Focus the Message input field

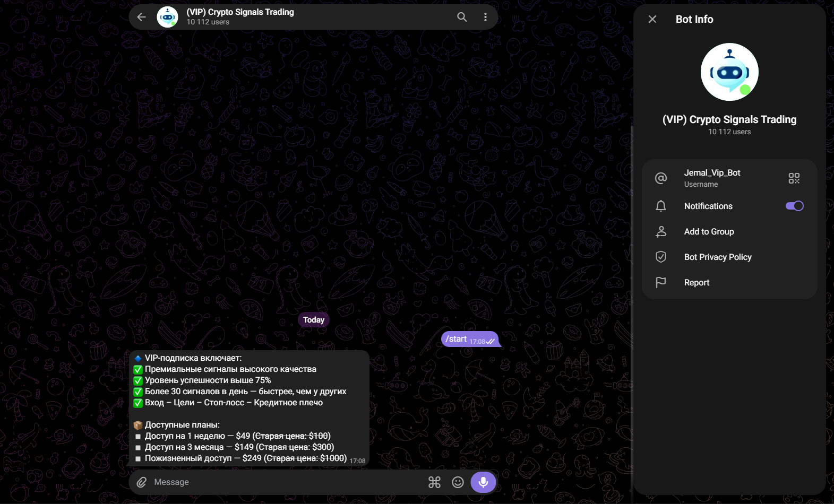287,482
